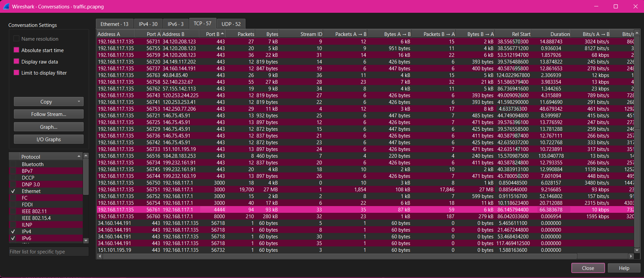The width and height of the screenshot is (644, 278).
Task: Minimize the Conversations window
Action: (596, 6)
